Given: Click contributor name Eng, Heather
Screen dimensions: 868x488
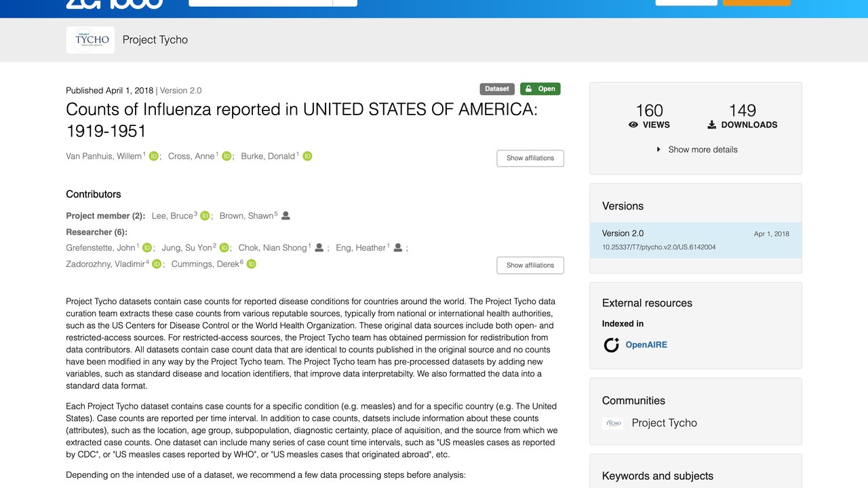Looking at the screenshot, I should [x=361, y=247].
